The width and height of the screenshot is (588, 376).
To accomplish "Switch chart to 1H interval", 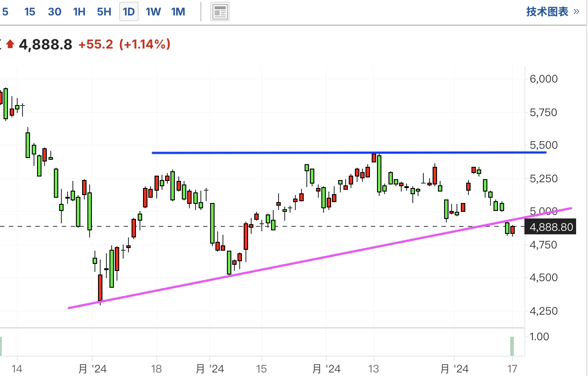I will (79, 11).
